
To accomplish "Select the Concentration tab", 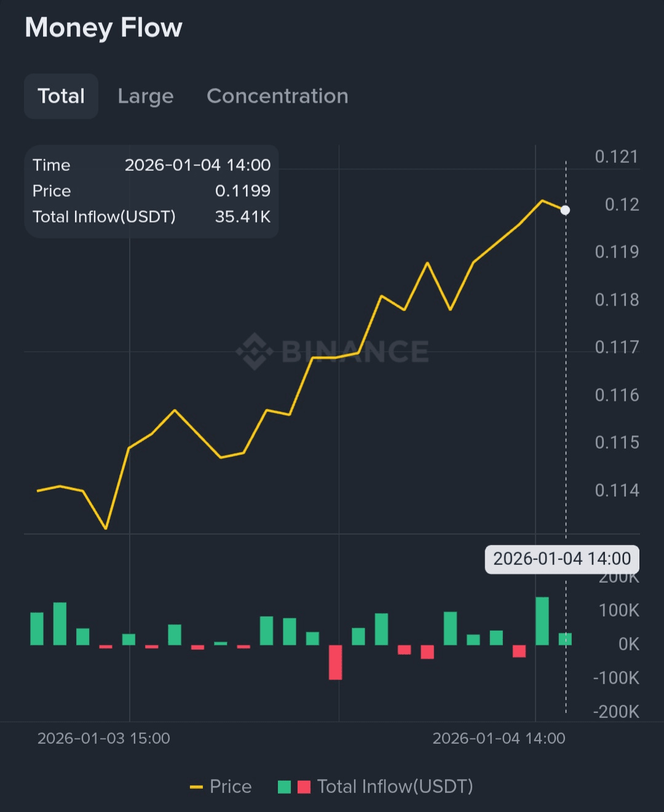I will [277, 96].
